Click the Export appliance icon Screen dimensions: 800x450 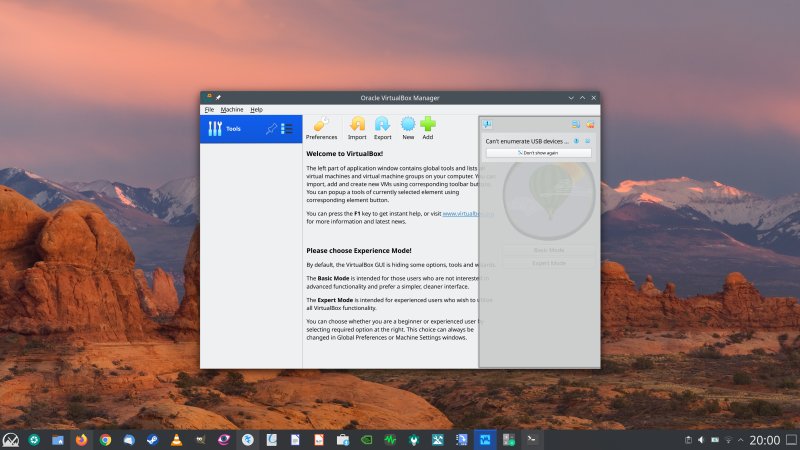click(382, 127)
